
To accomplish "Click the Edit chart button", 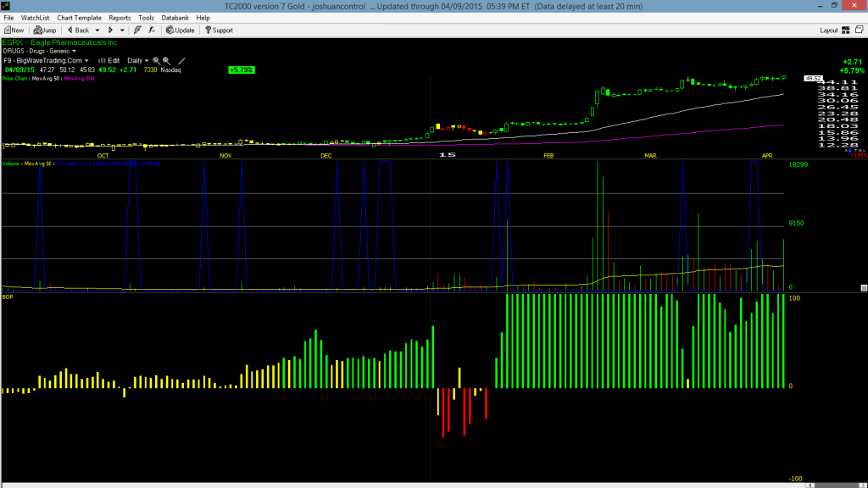I will coord(109,61).
